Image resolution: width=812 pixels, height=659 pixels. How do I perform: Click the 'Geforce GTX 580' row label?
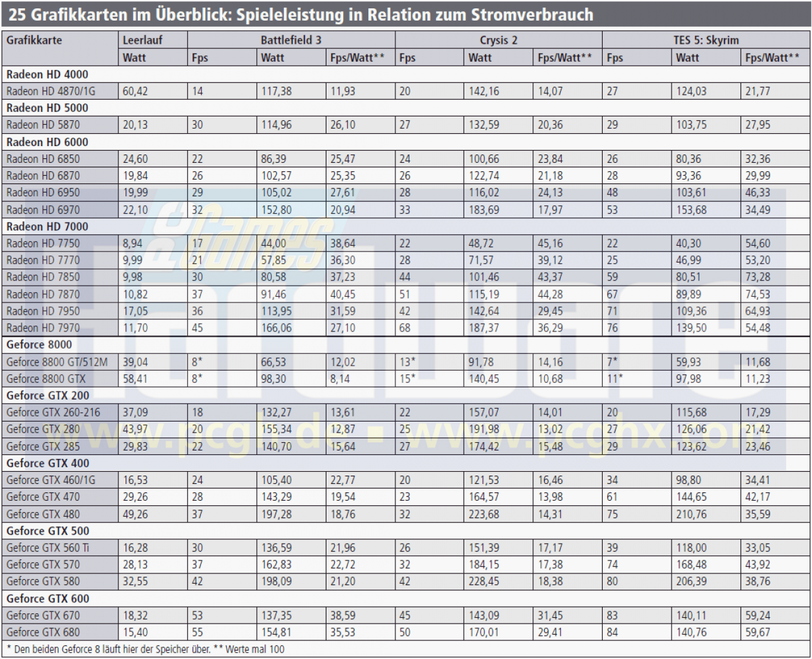[43, 581]
